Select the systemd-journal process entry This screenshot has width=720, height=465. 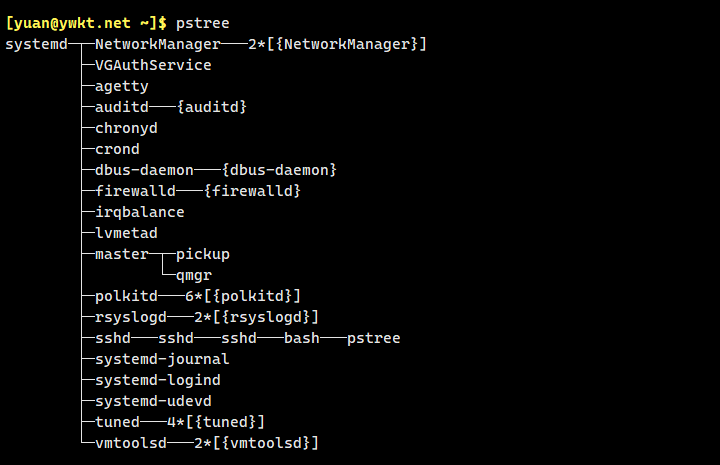pos(162,359)
